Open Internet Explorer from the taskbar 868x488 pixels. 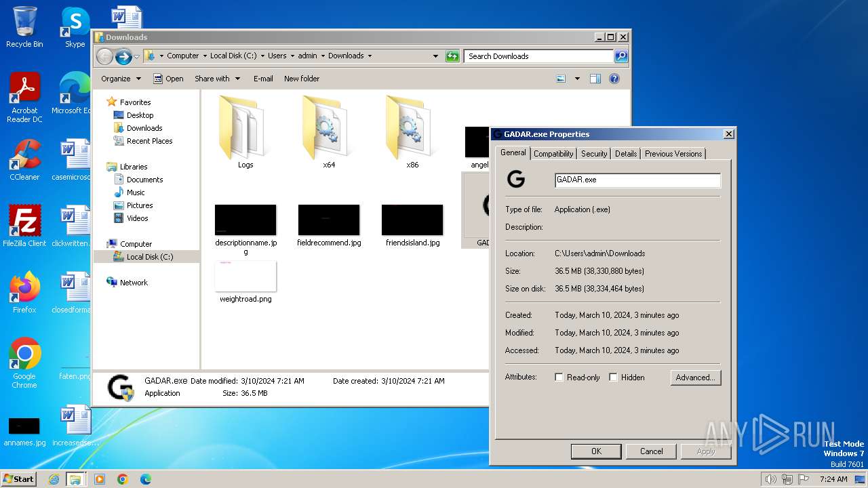54,479
